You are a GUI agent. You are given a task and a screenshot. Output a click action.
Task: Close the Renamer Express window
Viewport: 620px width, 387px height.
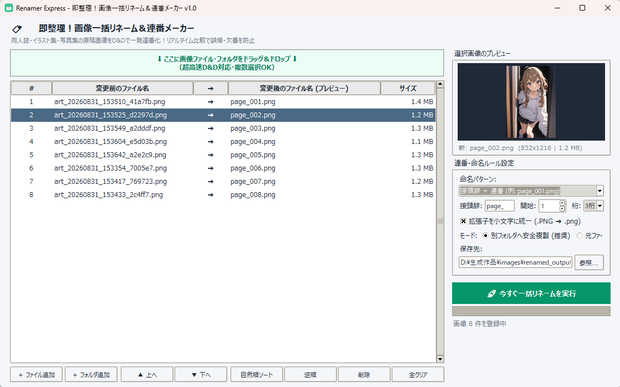click(x=607, y=8)
